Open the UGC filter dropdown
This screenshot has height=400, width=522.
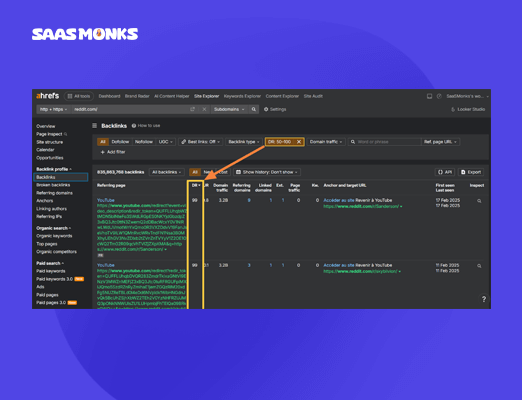[x=166, y=142]
